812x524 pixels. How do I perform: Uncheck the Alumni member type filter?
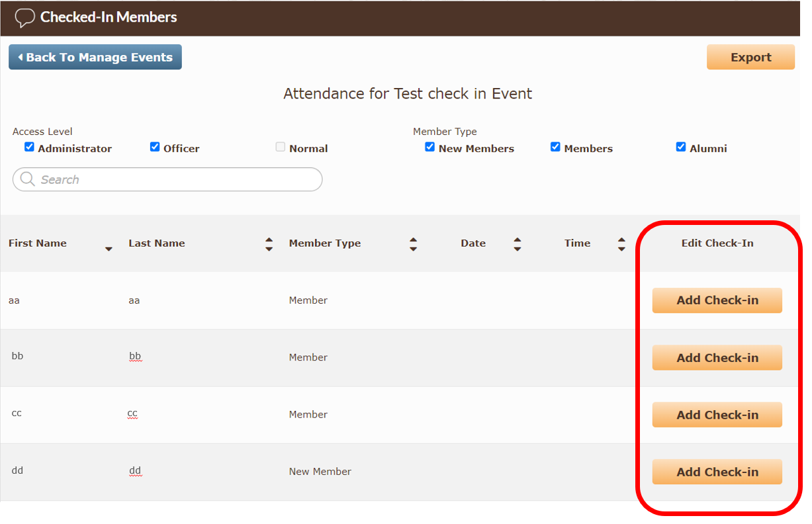[681, 146]
